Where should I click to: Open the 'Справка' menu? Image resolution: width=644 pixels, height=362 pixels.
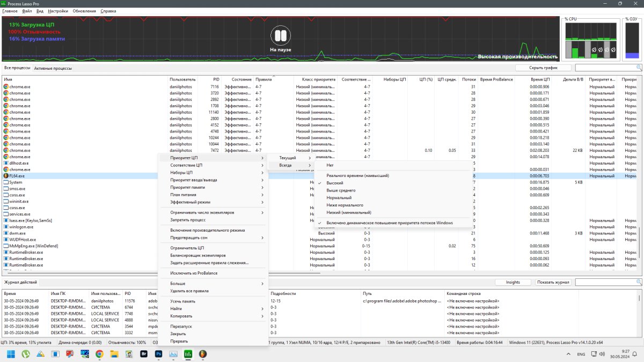[108, 11]
